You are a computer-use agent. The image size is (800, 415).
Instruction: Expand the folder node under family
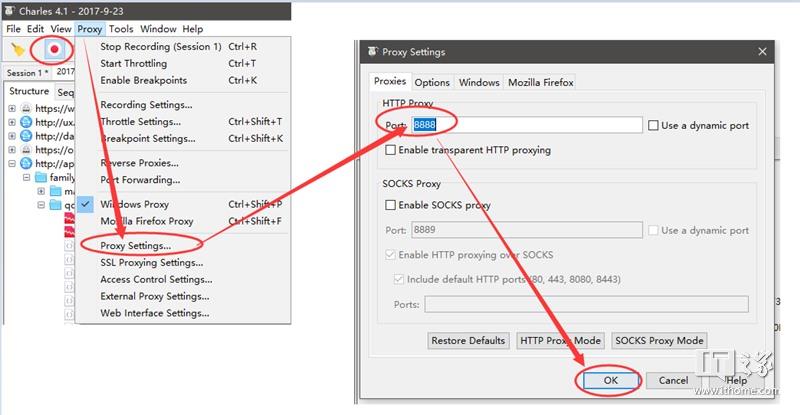41,191
